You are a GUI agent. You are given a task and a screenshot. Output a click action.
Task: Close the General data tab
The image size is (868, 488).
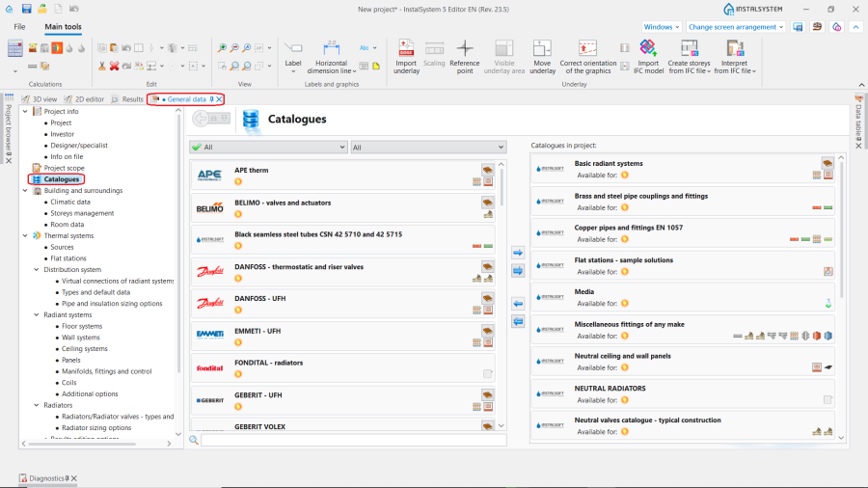219,99
